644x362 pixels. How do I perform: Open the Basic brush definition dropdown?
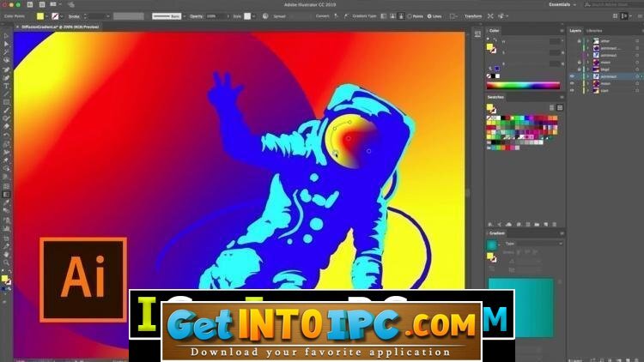(x=185, y=16)
